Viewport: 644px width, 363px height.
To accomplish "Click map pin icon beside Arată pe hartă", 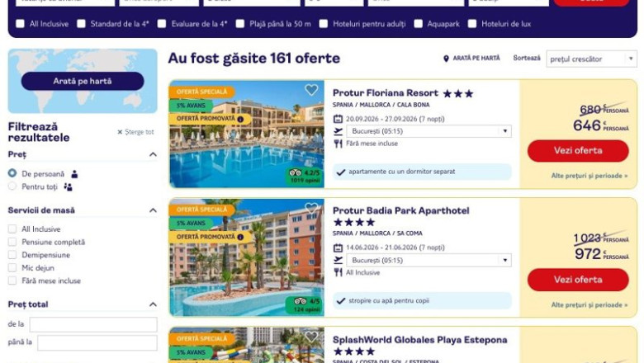I will (x=446, y=59).
